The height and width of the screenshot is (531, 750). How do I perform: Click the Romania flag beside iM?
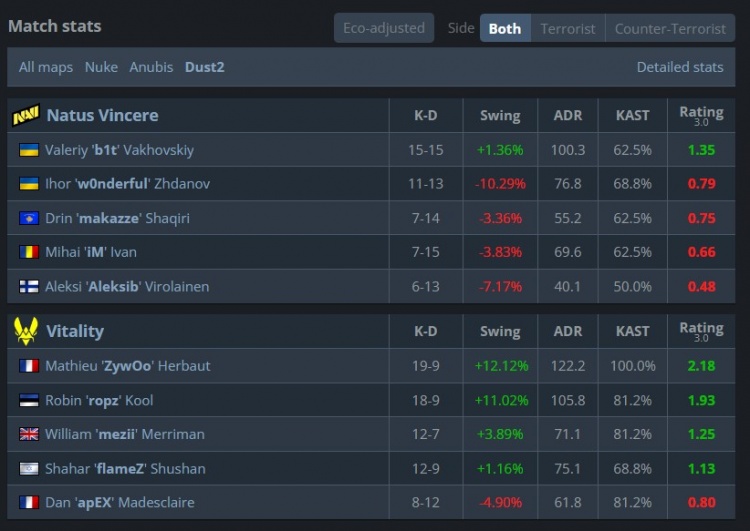tap(29, 252)
